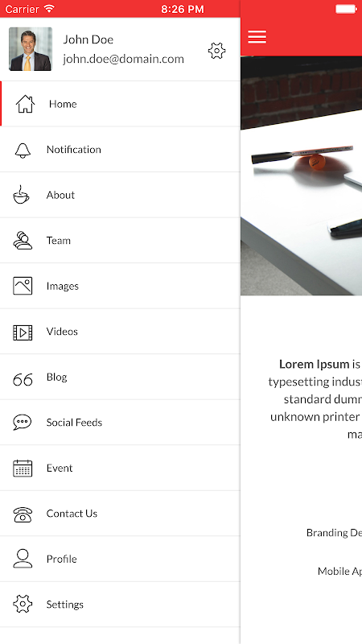Click the Home house icon

click(x=25, y=104)
